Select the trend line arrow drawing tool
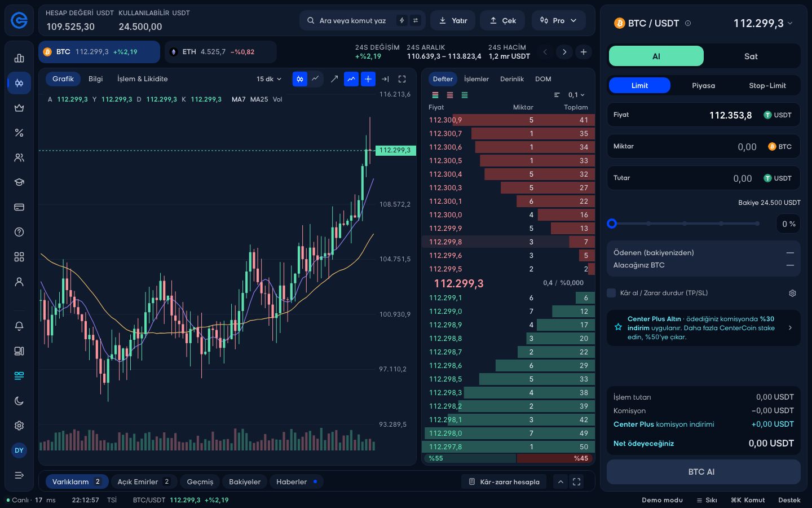812x508 pixels. [x=334, y=79]
